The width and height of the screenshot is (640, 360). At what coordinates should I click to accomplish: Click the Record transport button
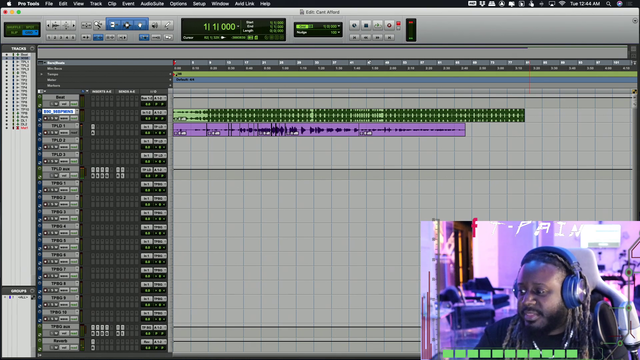[389, 25]
